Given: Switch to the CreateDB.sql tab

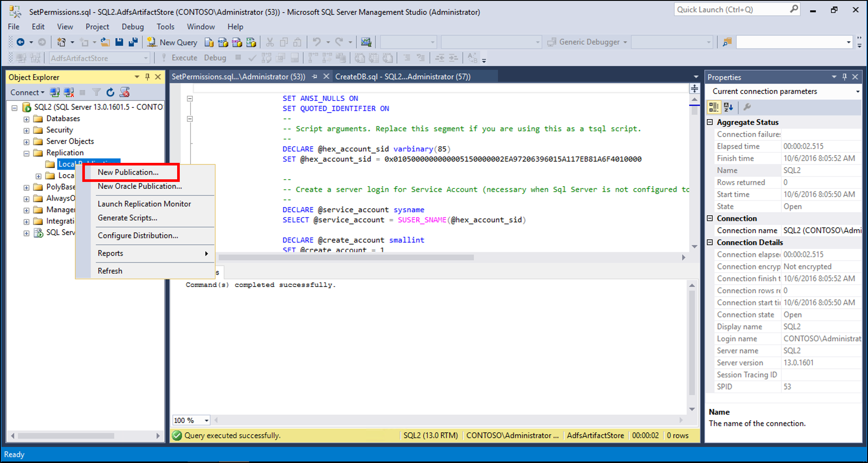Looking at the screenshot, I should [x=403, y=77].
